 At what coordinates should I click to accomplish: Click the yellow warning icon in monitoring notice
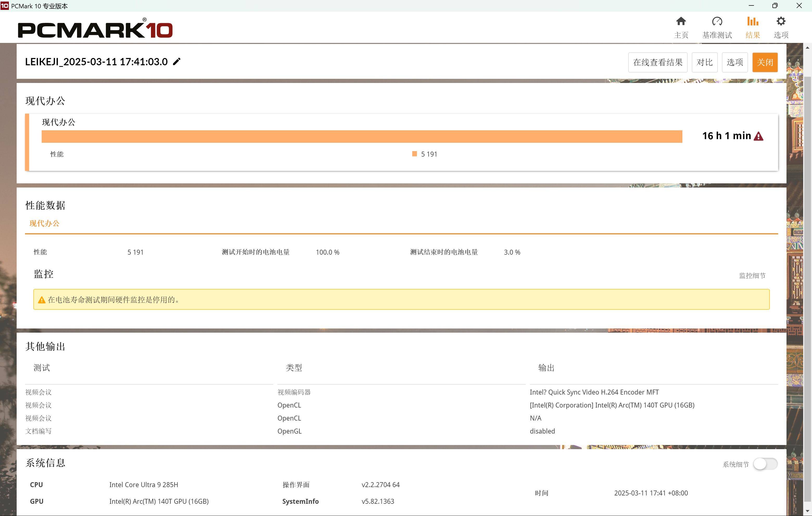click(x=41, y=300)
